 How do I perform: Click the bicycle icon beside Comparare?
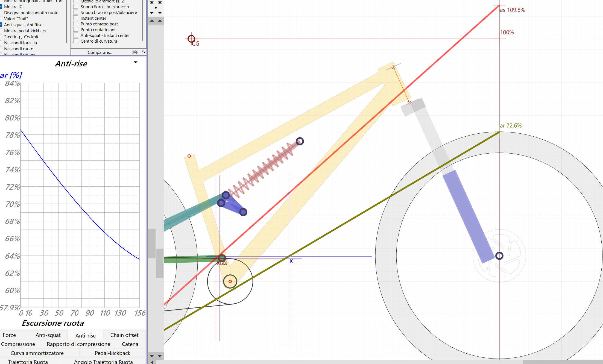pos(134,52)
